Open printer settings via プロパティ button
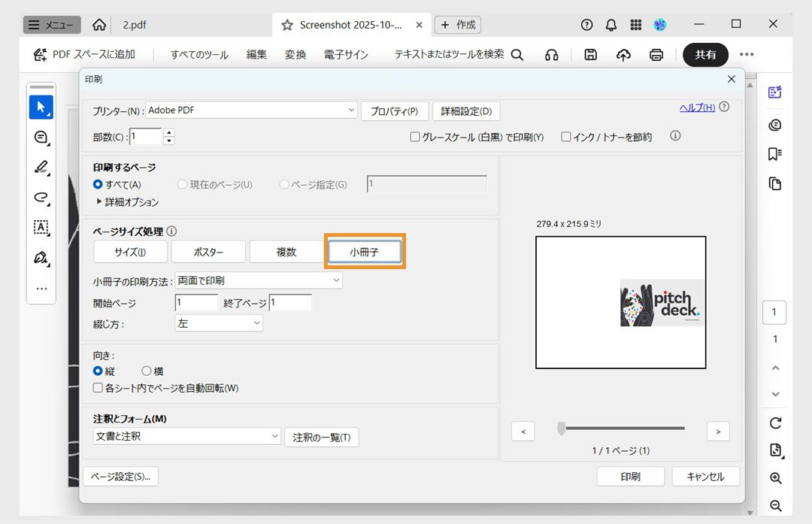 point(394,111)
